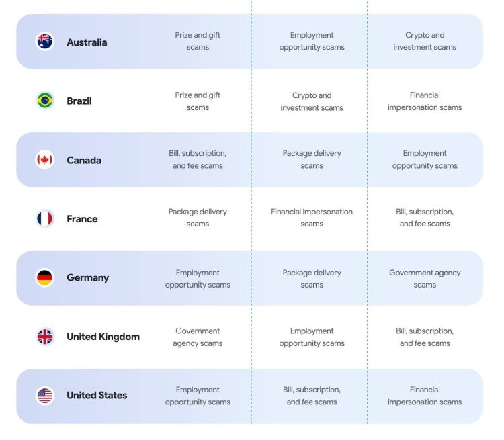Click United Kingdom's Government agency scams cell

198,337
